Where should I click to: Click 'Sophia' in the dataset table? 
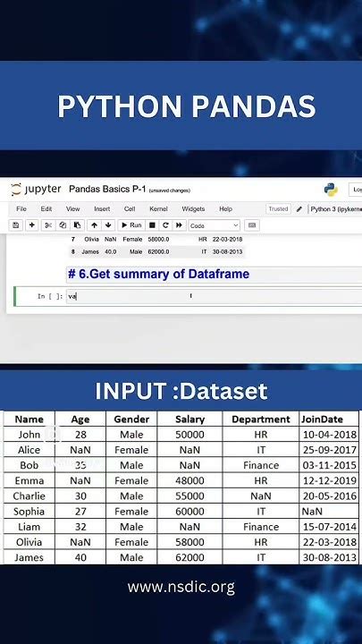(29, 512)
